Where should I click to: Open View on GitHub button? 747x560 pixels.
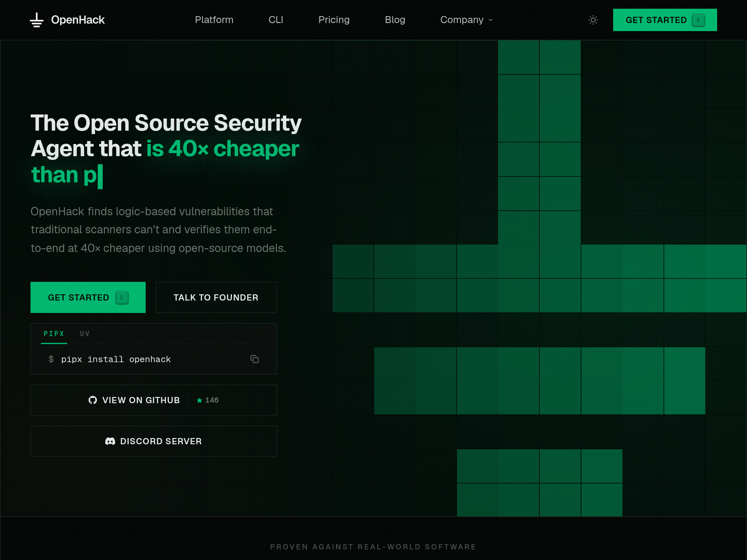coord(154,400)
